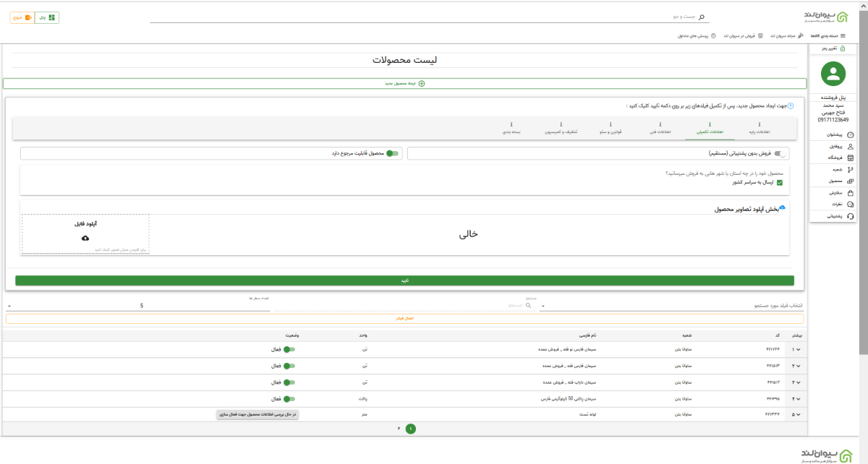The height and width of the screenshot is (464, 868).
Task: Select the پروفایل profile icon in sidebar
Action: click(x=852, y=147)
